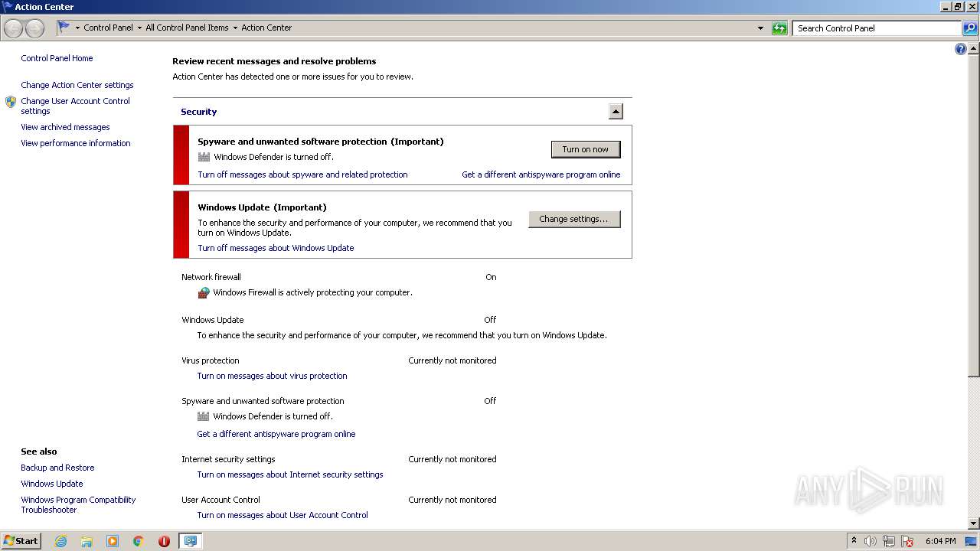980x551 pixels.
Task: Click the vertical scrollbar down arrow
Action: tap(974, 523)
